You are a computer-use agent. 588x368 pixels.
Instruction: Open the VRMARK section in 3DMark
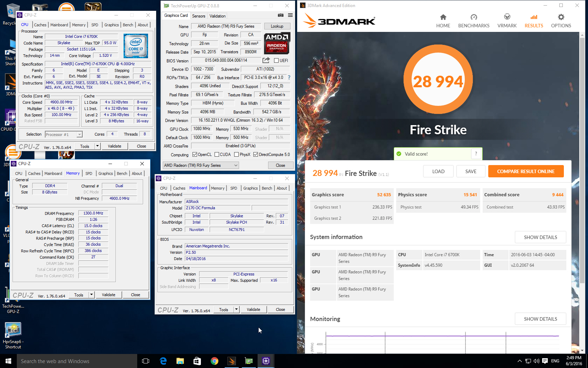(507, 21)
